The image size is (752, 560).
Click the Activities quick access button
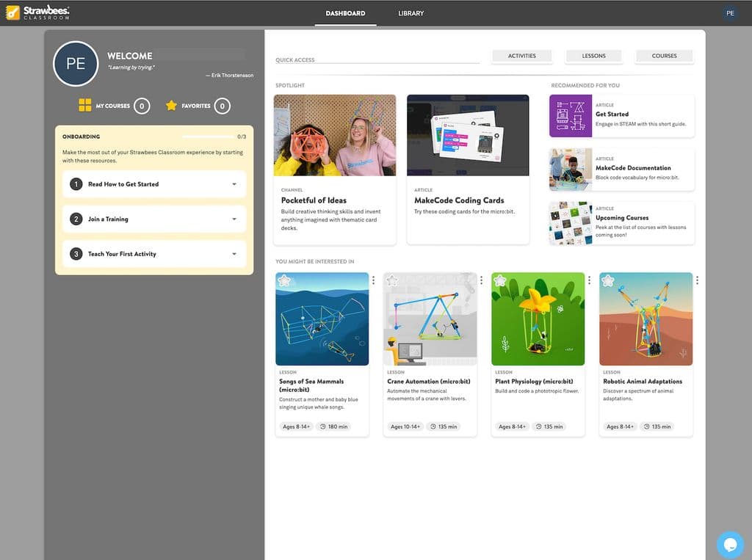[x=521, y=56]
